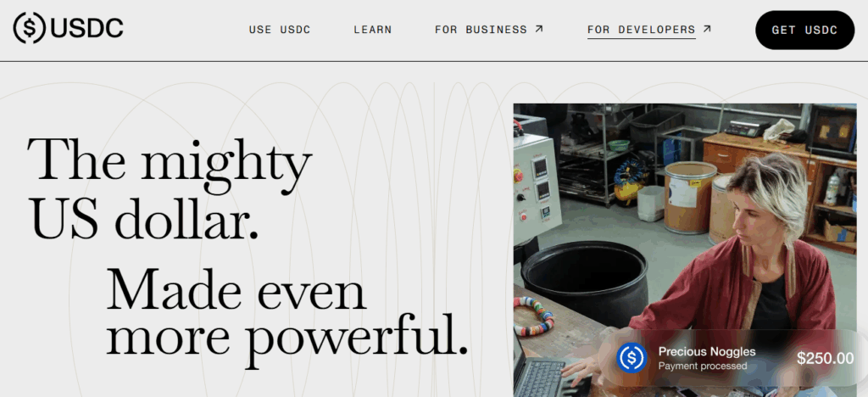Go to the FOR BUSINESS link
The width and height of the screenshot is (868, 397).
pyautogui.click(x=481, y=30)
